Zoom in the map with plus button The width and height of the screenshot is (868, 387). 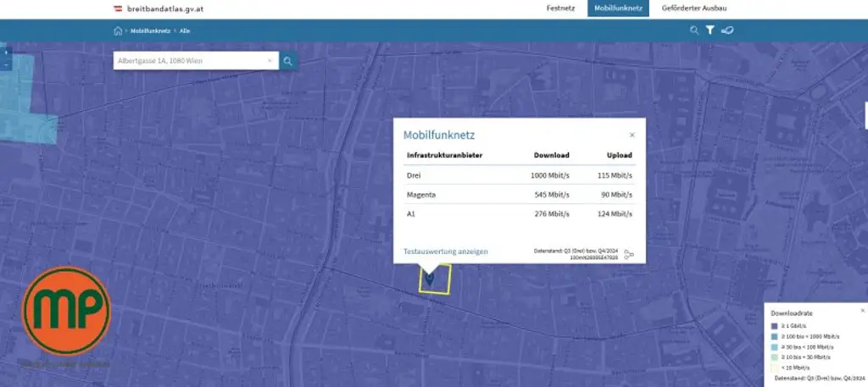point(6,52)
